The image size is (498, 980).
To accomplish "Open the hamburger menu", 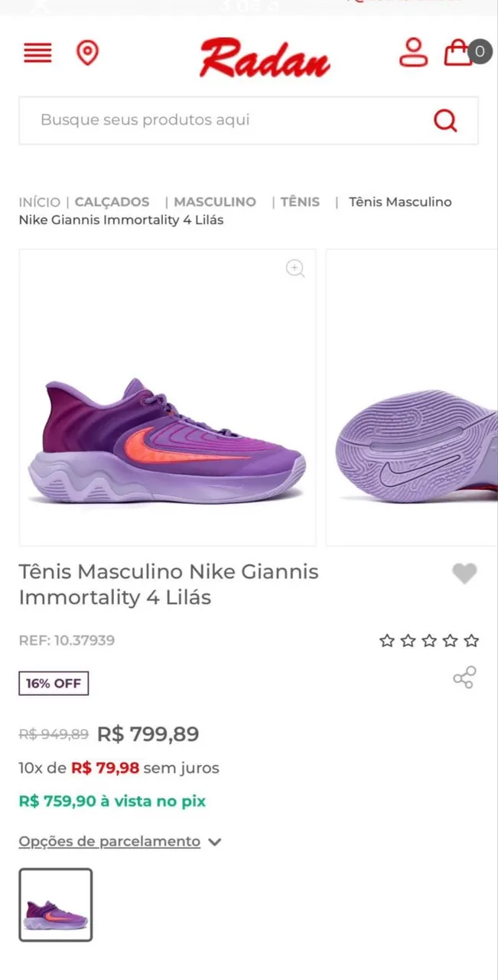I will click(37, 53).
